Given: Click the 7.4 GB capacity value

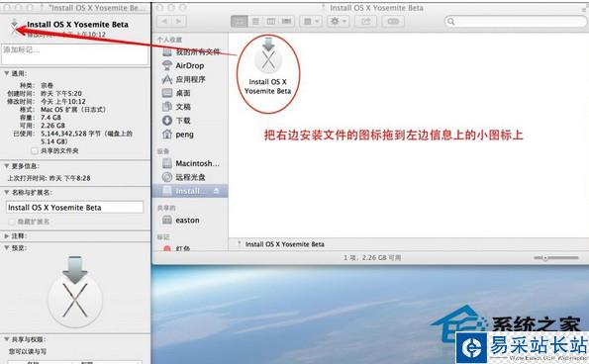Looking at the screenshot, I should (50, 118).
